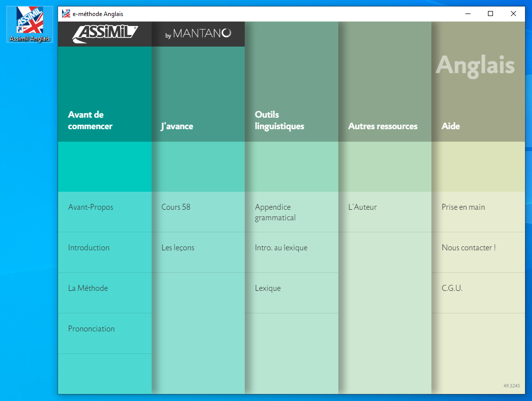
Task: Open the Lexique entry
Action: [268, 288]
